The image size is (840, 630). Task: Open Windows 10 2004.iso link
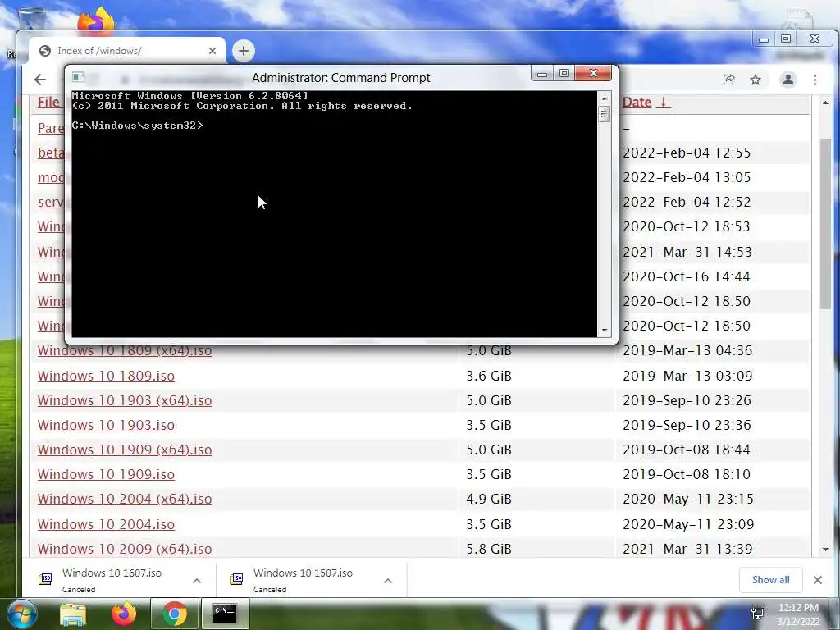click(106, 524)
